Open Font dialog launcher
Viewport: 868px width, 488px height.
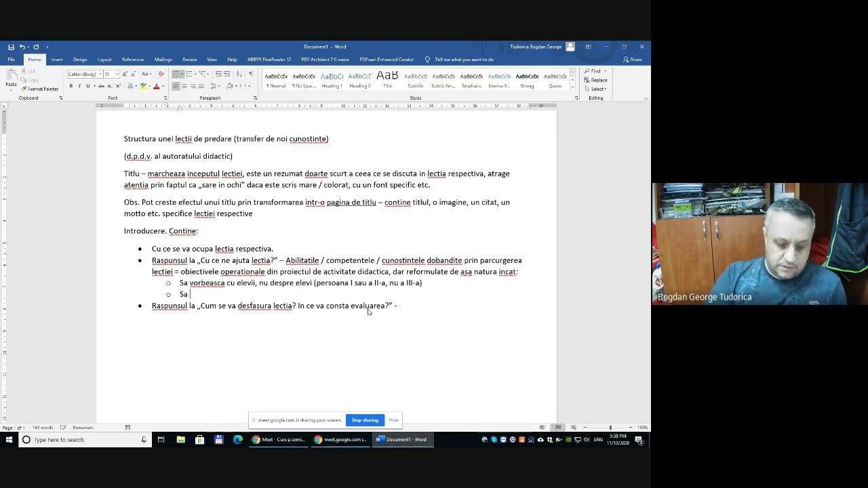coord(165,98)
